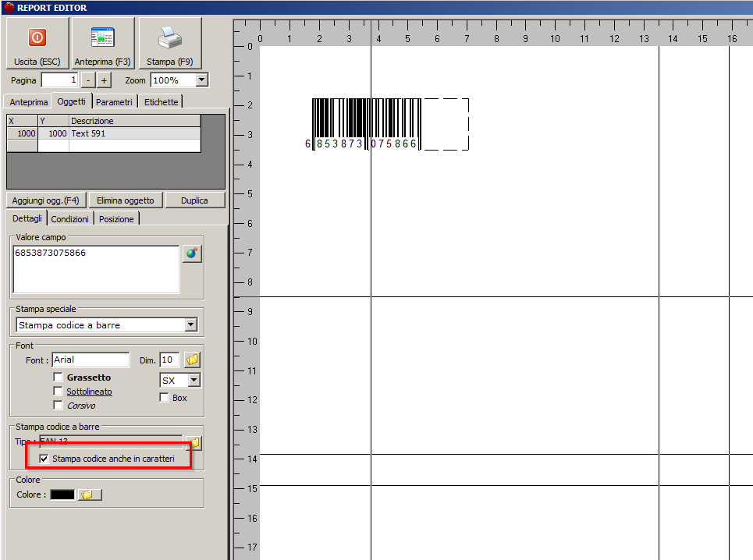This screenshot has width=753, height=560.
Task: Expand the Stampa speciale dropdown
Action: click(191, 325)
